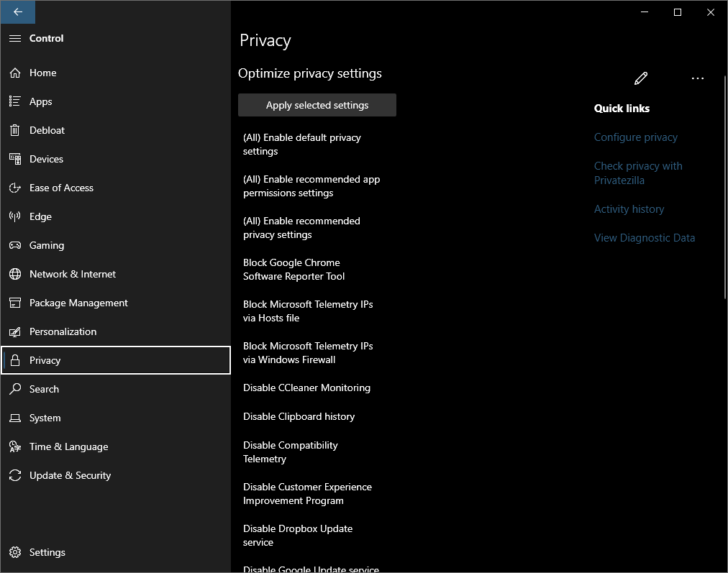Open the Configure privacy link
728x573 pixels.
point(636,137)
